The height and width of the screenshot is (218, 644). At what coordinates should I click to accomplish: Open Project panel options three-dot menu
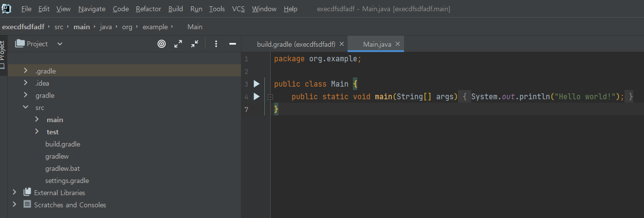[216, 44]
